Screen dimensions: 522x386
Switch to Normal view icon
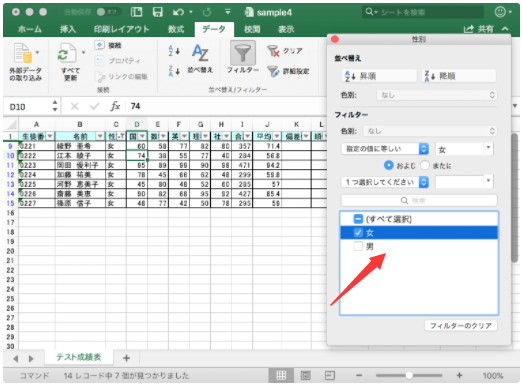(x=281, y=376)
